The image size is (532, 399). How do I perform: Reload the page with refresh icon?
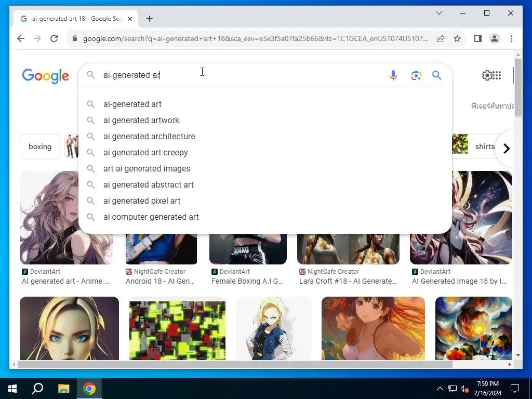coord(54,38)
